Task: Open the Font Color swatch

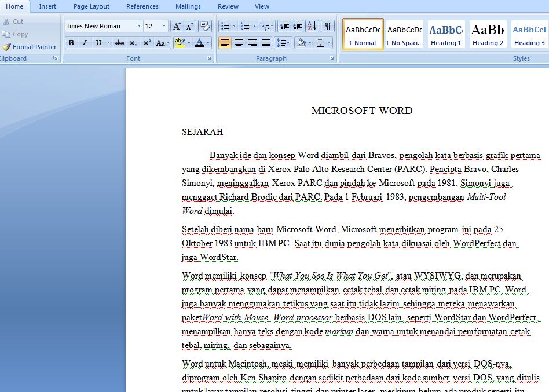Action: click(200, 42)
